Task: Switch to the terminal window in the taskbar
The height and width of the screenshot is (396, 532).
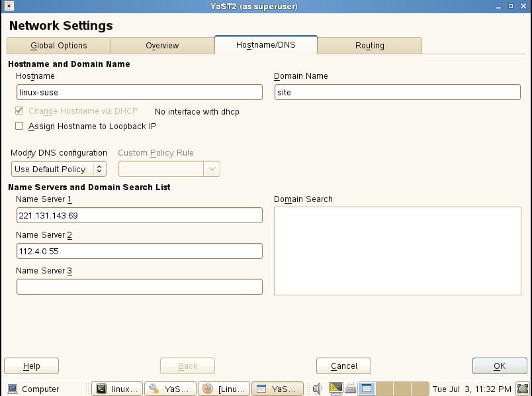Action: click(117, 389)
